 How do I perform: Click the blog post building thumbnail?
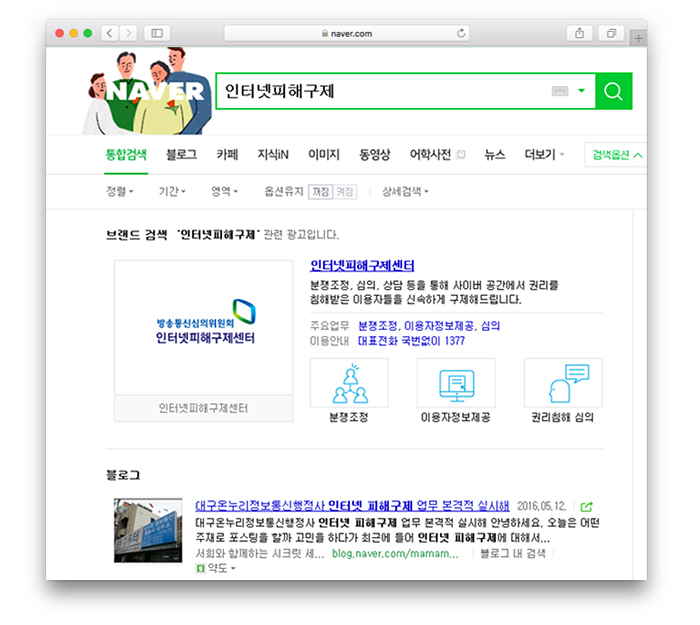[148, 530]
